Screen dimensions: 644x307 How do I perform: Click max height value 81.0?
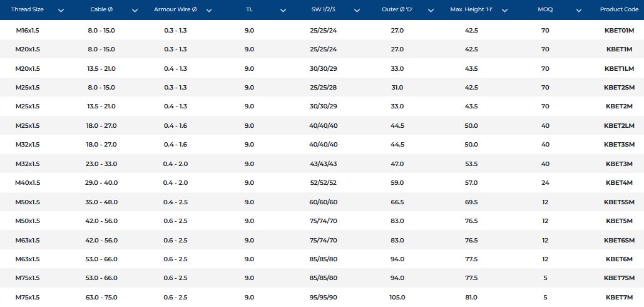point(471,298)
